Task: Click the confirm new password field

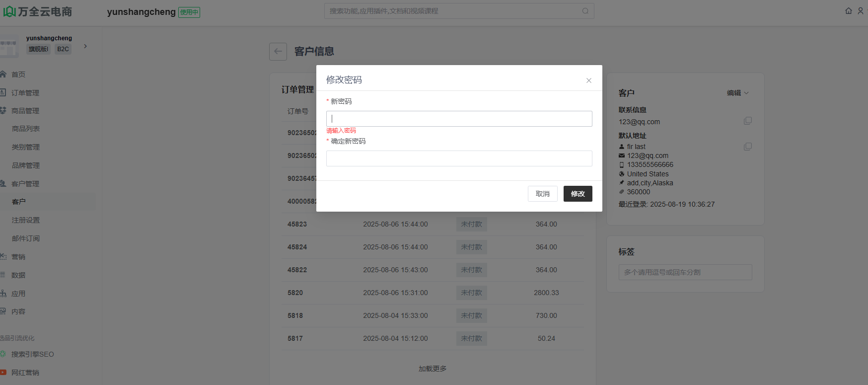Action: 459,158
